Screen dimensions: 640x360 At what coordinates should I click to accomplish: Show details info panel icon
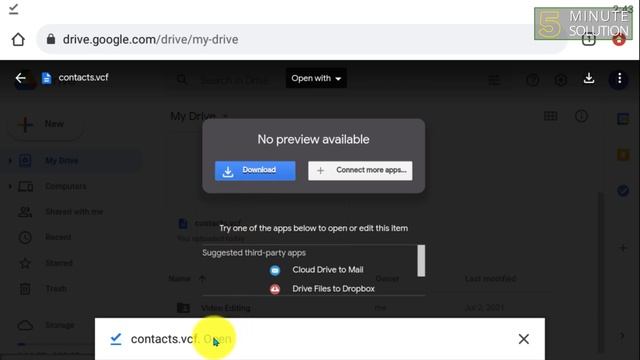581,116
